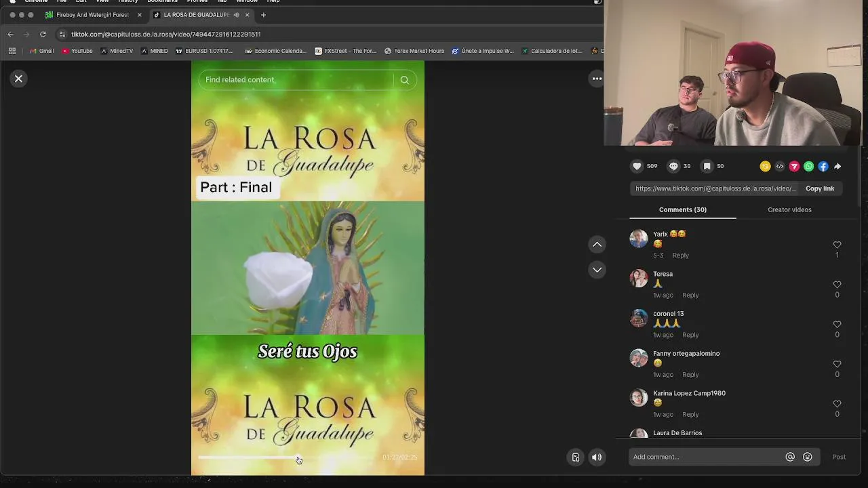Click the site info icon in address bar
Image resolution: width=868 pixels, height=488 pixels.
62,34
